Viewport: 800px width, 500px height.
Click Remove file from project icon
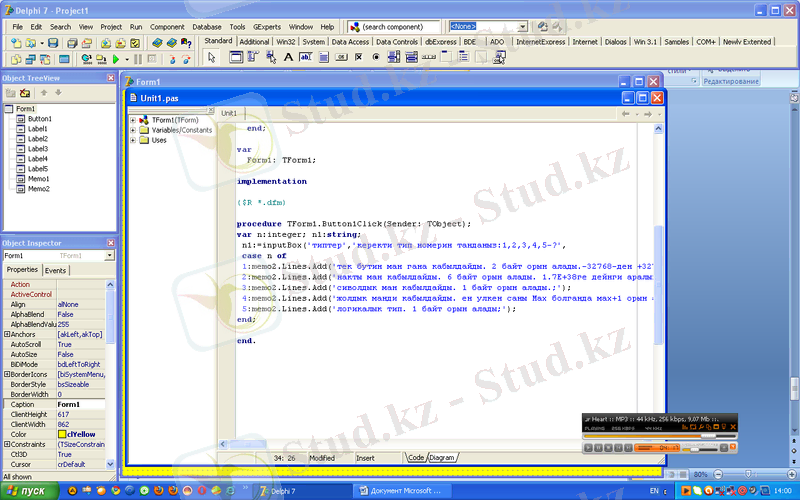tap(120, 43)
